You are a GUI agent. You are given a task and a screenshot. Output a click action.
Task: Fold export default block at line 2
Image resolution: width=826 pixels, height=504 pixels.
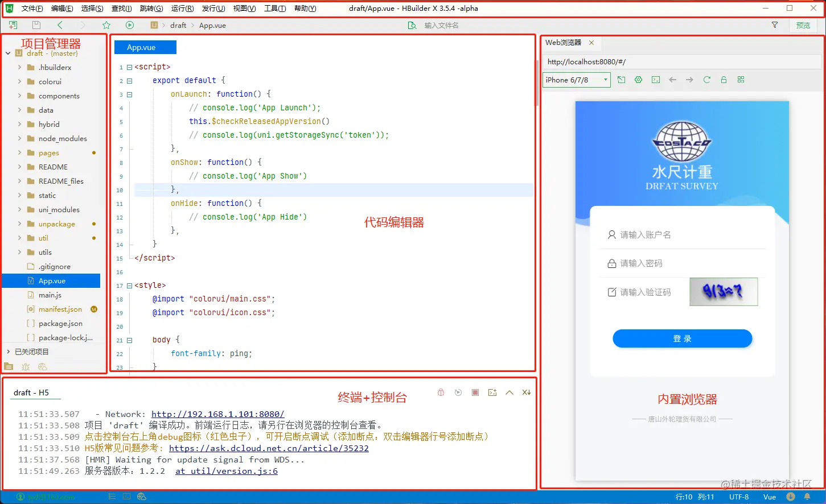(x=129, y=81)
